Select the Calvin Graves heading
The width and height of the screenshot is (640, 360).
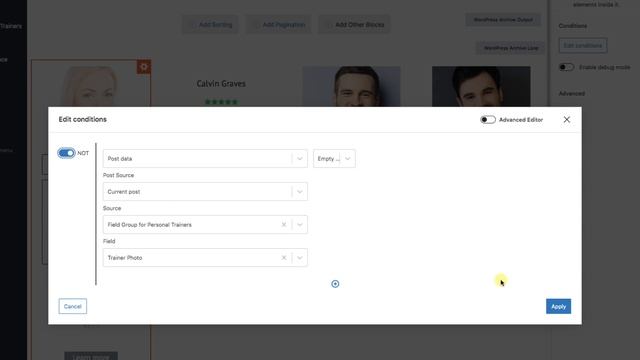221,83
